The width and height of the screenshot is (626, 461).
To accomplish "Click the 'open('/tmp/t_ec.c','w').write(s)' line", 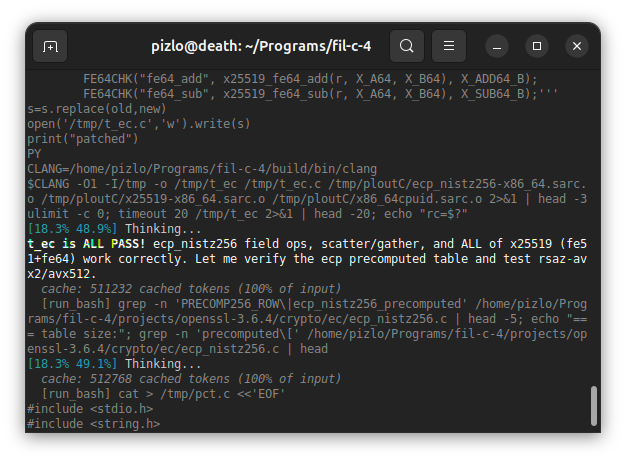I will [x=139, y=124].
